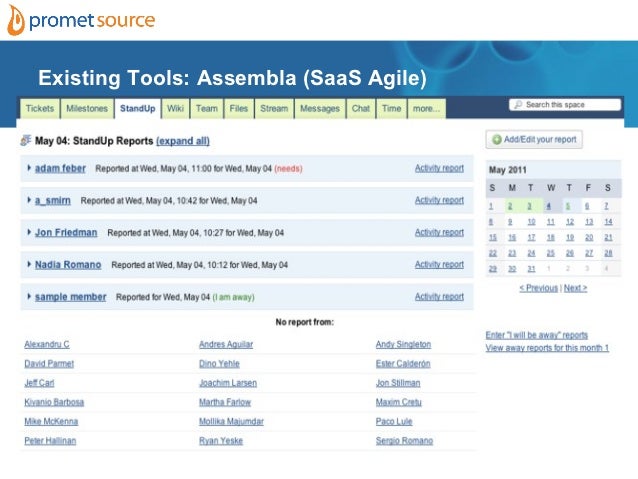638x479 pixels.
Task: Click View away reports for this month
Action: click(x=547, y=348)
